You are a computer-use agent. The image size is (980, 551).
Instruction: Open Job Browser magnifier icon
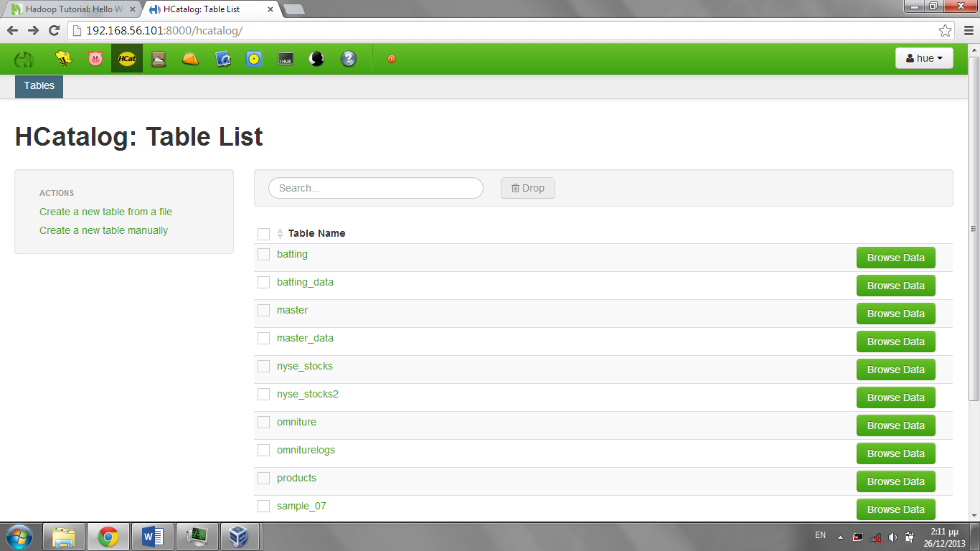(x=222, y=59)
